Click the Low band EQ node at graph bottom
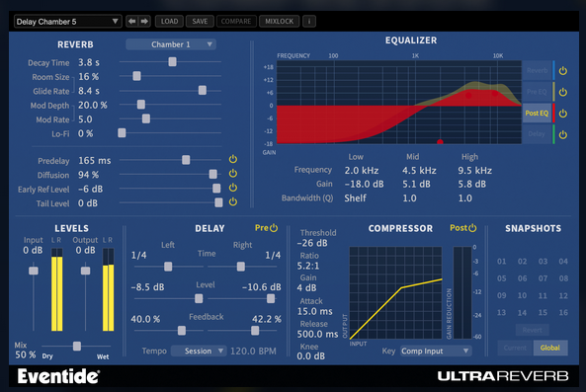 pyautogui.click(x=440, y=142)
